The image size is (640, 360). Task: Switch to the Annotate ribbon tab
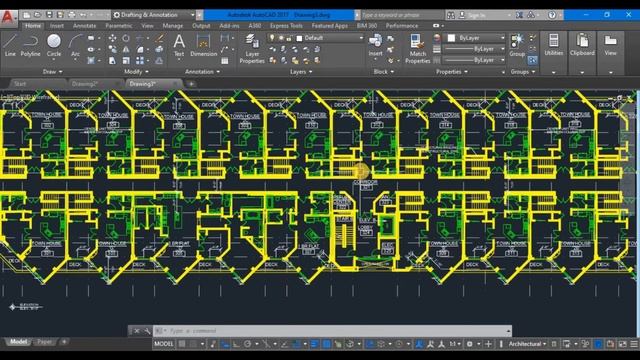coord(84,26)
